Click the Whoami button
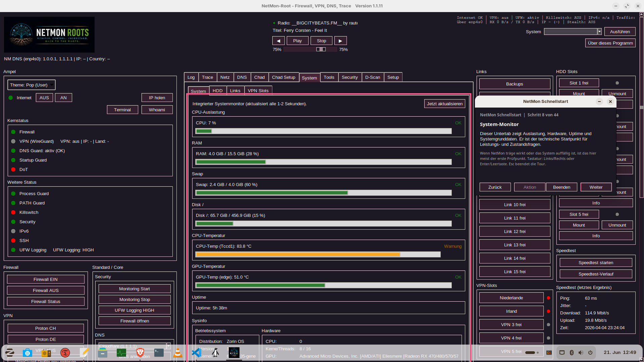This screenshot has height=362, width=644. (x=157, y=110)
